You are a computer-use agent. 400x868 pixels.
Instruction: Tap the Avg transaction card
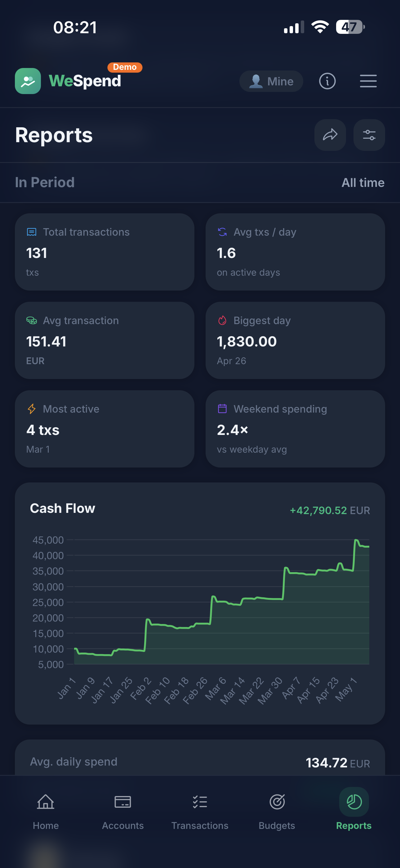click(x=105, y=340)
